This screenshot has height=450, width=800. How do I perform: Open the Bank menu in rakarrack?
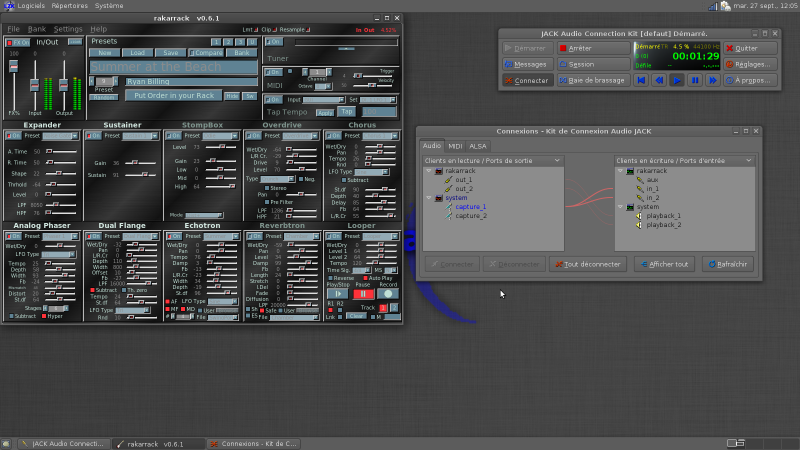pyautogui.click(x=36, y=29)
